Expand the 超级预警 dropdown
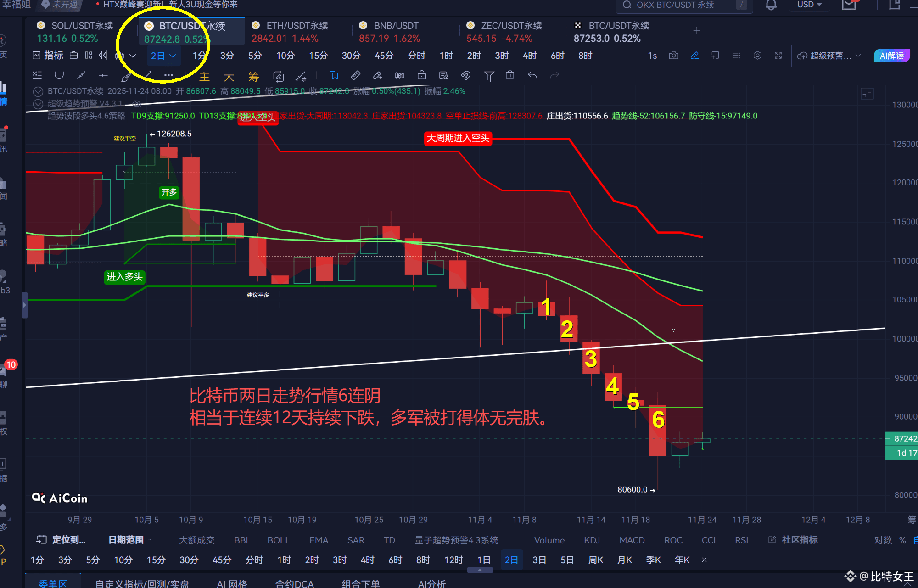 (x=858, y=56)
